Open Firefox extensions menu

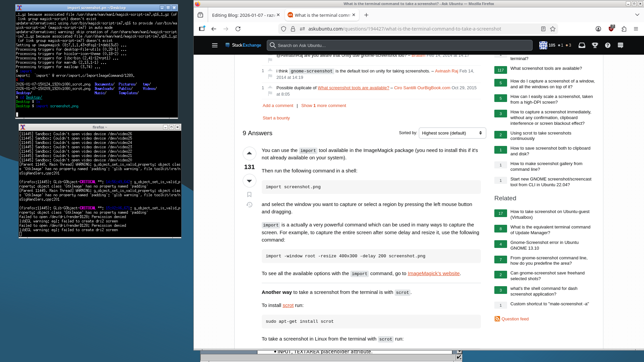click(x=624, y=29)
